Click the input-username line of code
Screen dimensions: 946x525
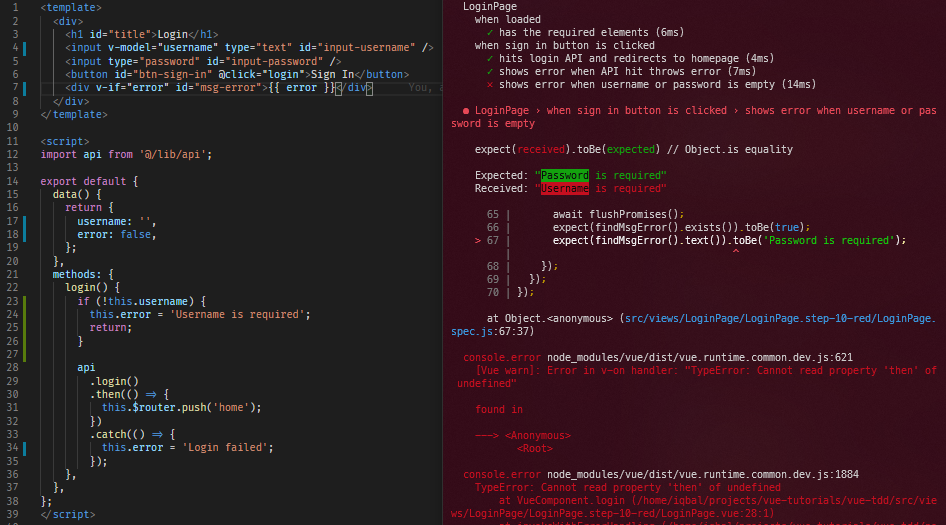[249, 48]
